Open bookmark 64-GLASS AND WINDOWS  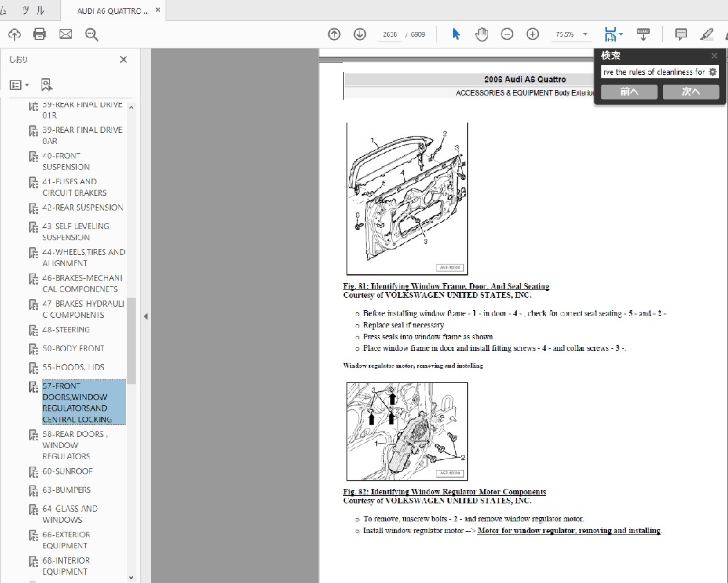(x=70, y=514)
